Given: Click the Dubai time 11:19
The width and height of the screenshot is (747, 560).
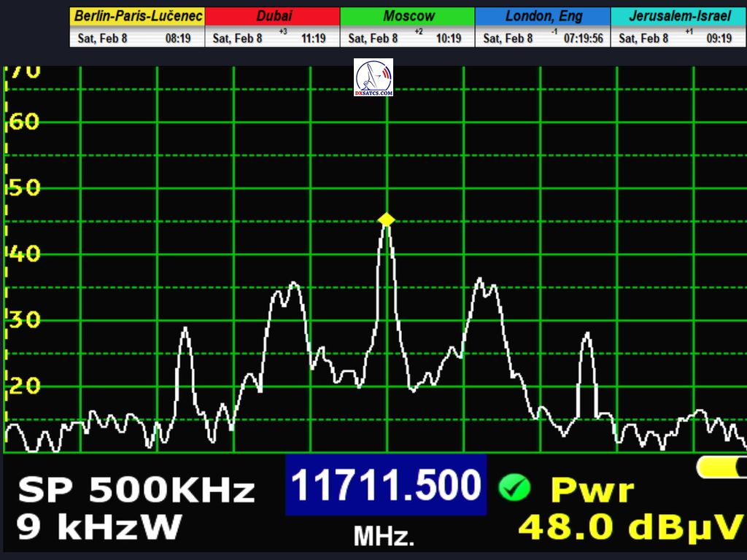Looking at the screenshot, I should [313, 38].
